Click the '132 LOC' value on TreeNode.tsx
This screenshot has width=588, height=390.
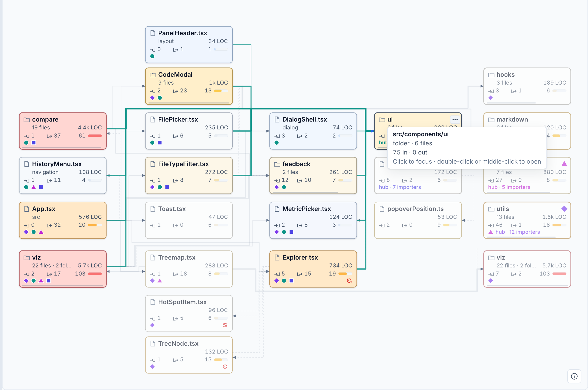click(216, 352)
